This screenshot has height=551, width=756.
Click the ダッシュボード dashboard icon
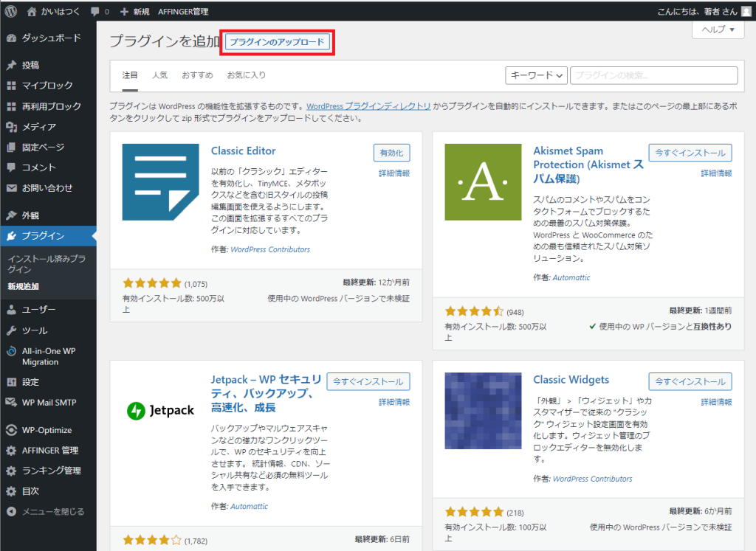click(12, 38)
